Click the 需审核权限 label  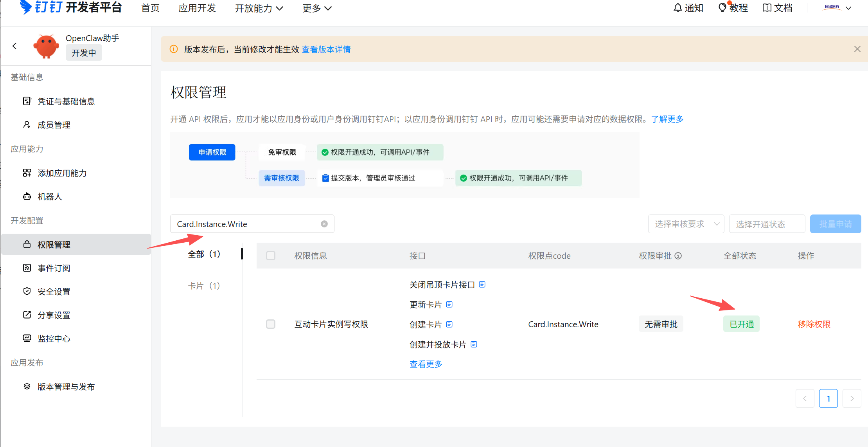[x=282, y=178]
